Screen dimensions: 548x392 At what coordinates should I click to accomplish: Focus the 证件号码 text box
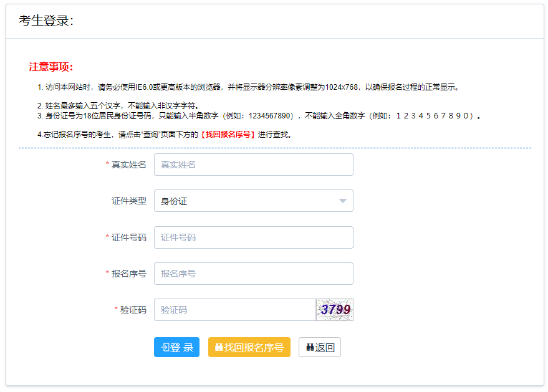(254, 237)
